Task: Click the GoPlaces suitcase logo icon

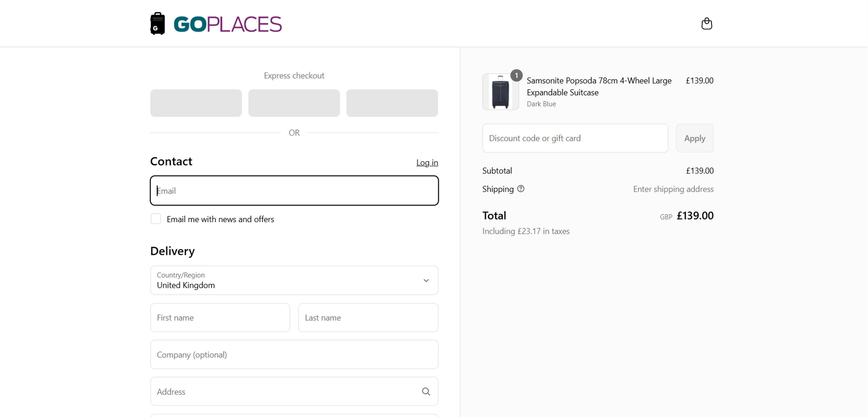Action: [157, 23]
